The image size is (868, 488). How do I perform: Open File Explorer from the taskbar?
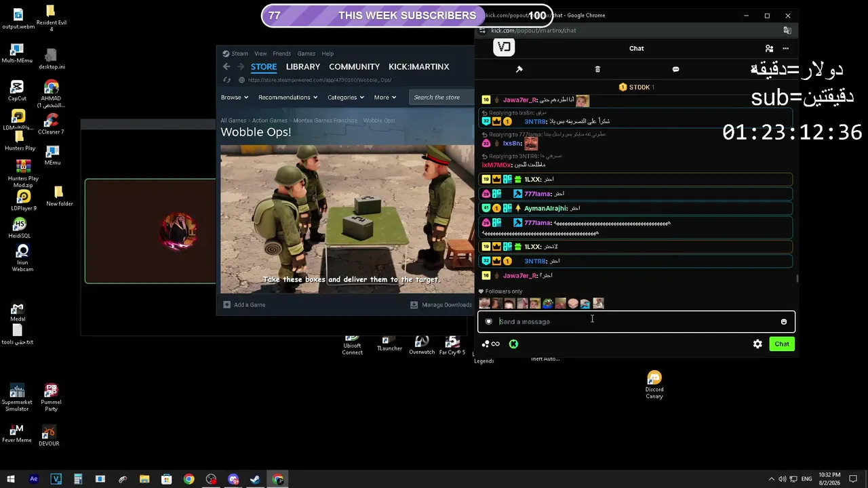(144, 479)
